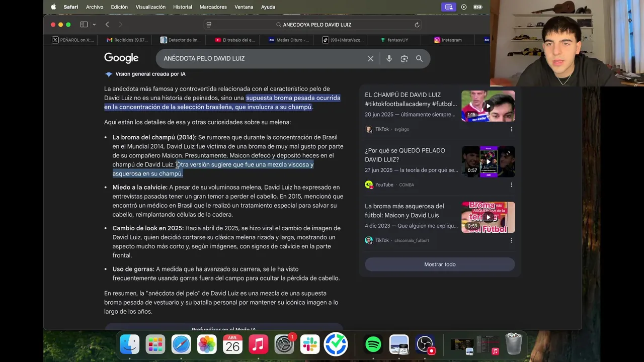Click the page menu icon in address bar

tap(209, 25)
